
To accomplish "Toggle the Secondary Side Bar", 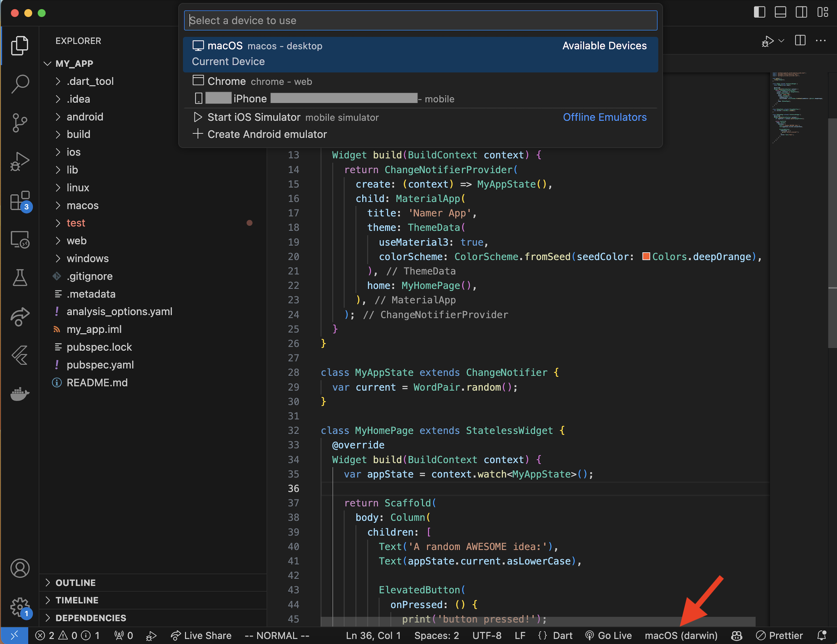I will coord(801,12).
